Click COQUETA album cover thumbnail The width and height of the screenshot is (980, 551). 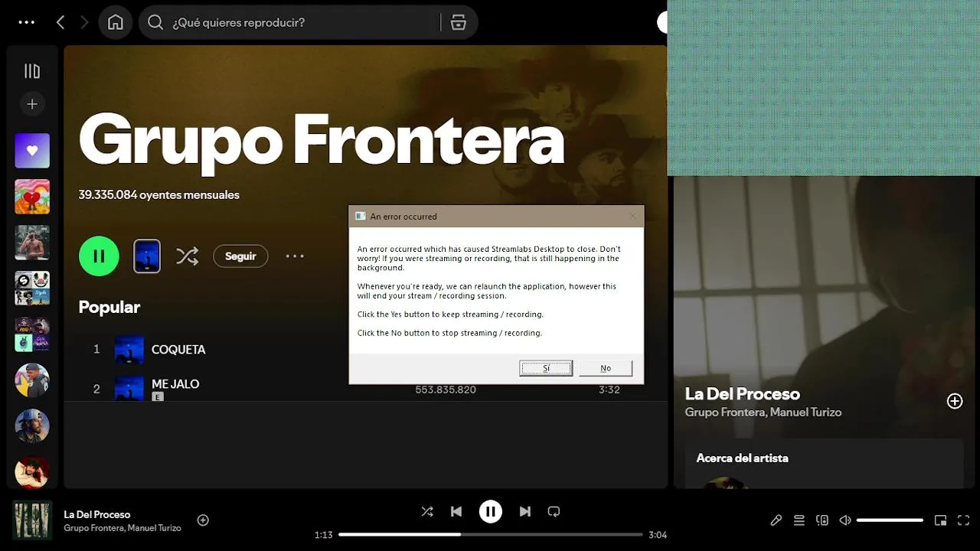[x=129, y=349]
